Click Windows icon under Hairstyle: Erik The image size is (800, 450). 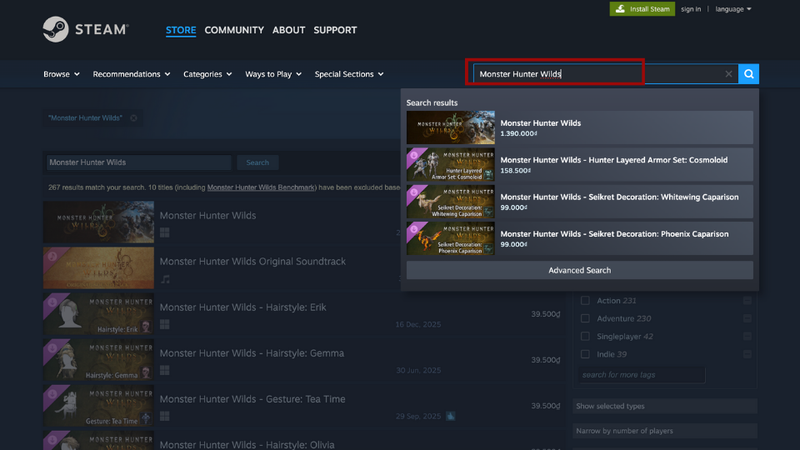pyautogui.click(x=164, y=324)
